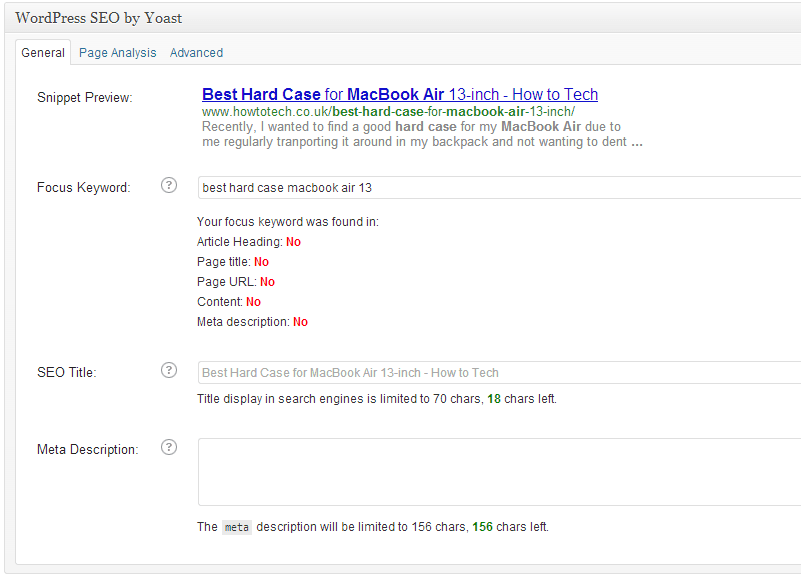Click the red No beside Article Heading
The image size is (801, 579).
293,241
